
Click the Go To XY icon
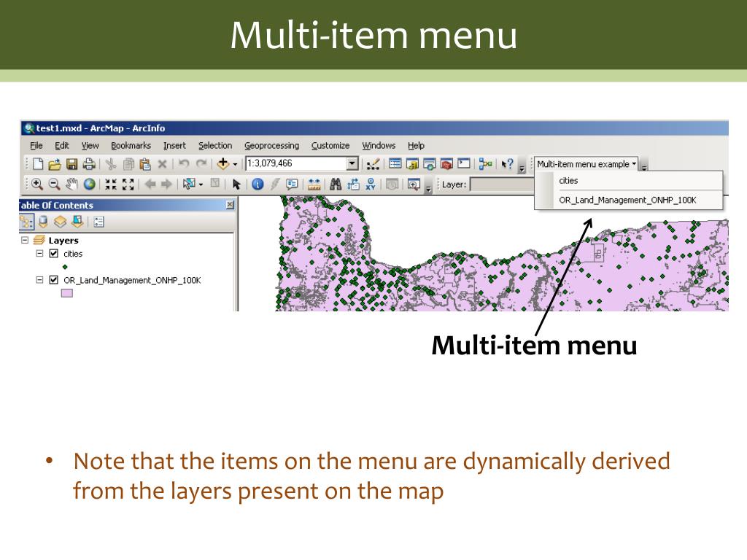(371, 184)
